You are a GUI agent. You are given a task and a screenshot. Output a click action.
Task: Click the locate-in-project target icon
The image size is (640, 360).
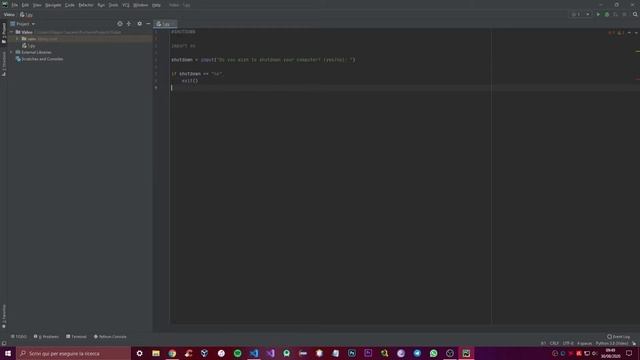coord(120,24)
